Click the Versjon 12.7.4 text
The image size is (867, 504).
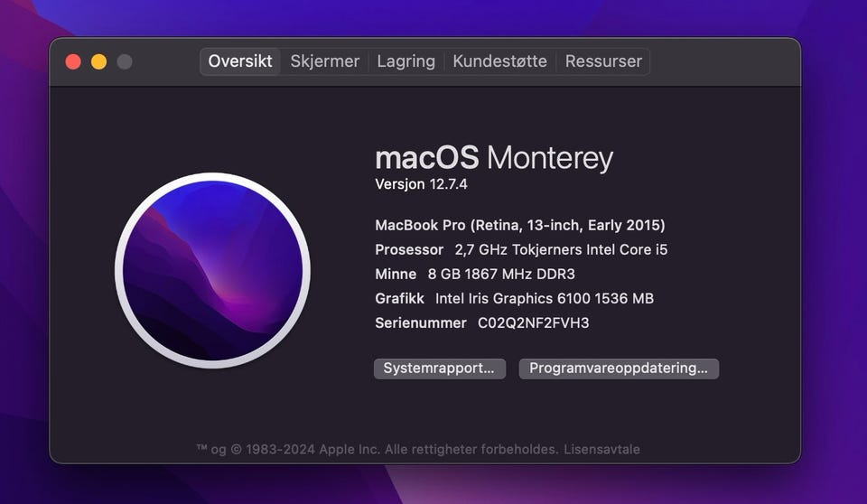click(x=421, y=184)
